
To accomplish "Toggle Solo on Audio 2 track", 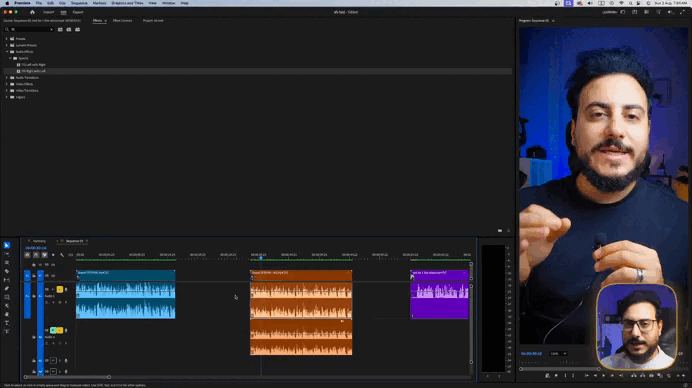I will coord(60,330).
